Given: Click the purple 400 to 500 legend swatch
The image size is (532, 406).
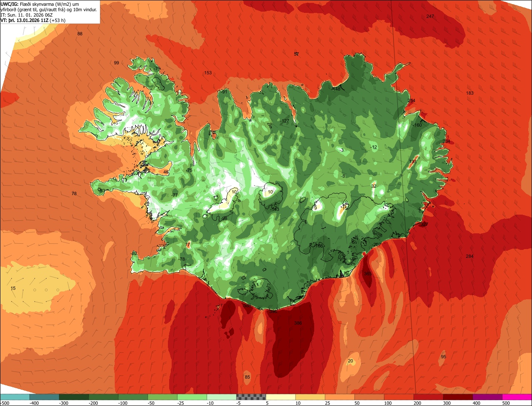Looking at the screenshot, I should tap(487, 397).
